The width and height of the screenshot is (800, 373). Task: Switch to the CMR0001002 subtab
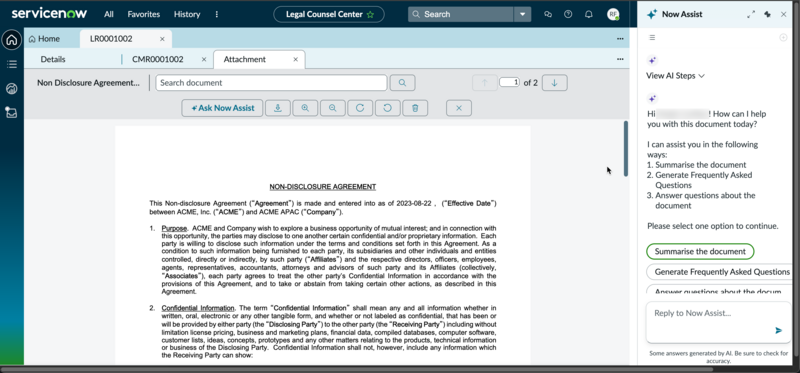(x=158, y=59)
